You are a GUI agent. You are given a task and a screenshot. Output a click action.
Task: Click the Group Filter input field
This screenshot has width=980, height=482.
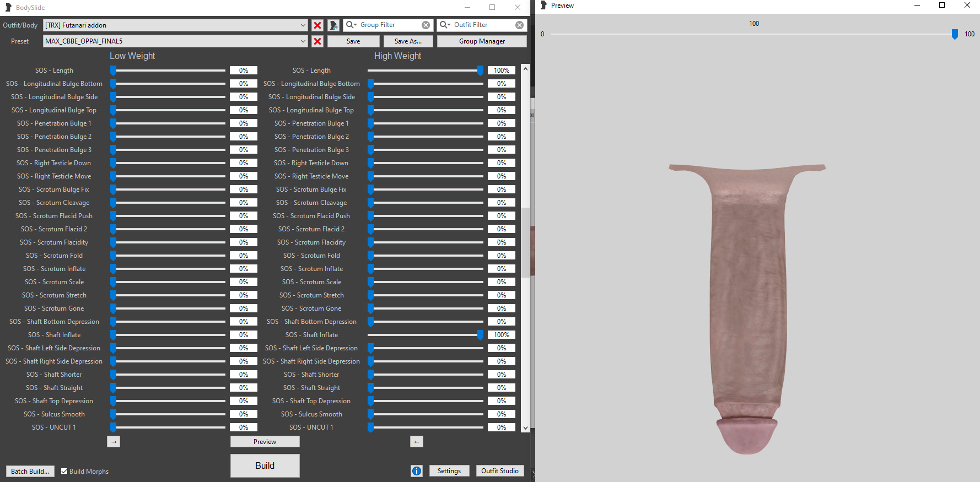pyautogui.click(x=389, y=25)
